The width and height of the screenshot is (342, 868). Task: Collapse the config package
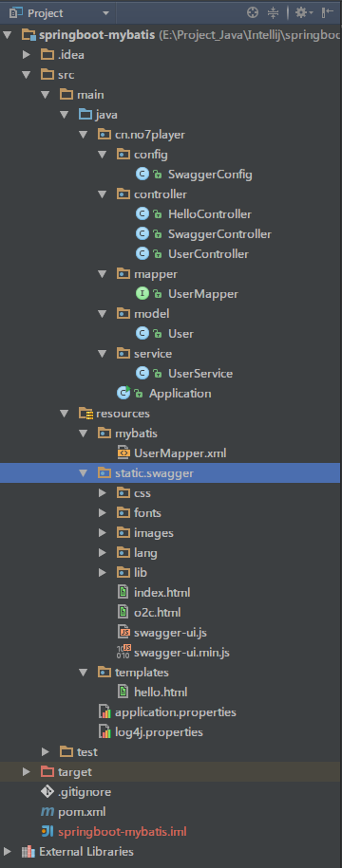pos(102,155)
